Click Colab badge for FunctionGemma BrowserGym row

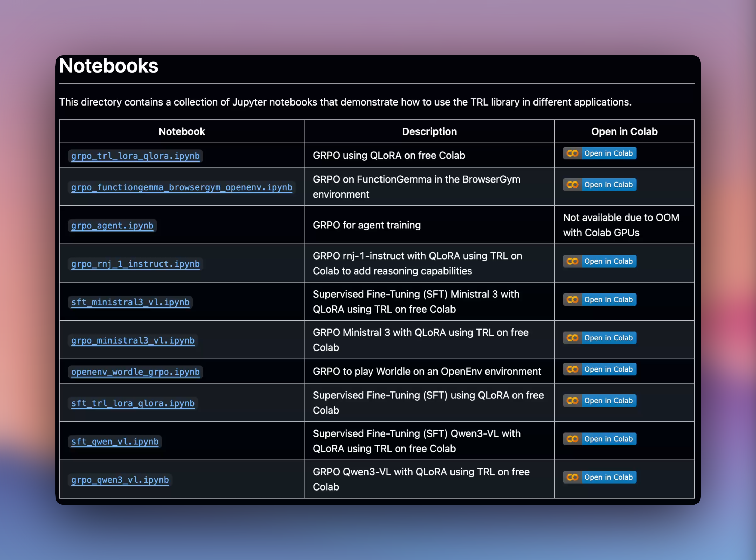click(x=599, y=185)
